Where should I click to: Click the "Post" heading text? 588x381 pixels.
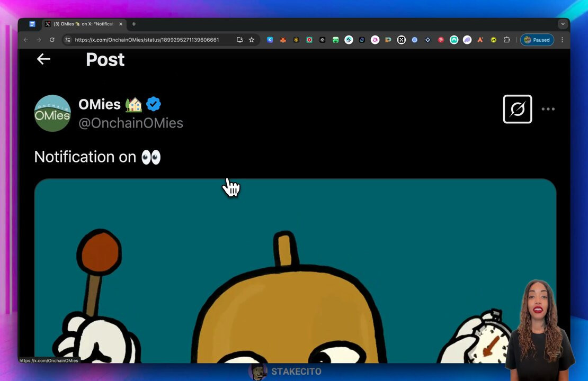(105, 60)
